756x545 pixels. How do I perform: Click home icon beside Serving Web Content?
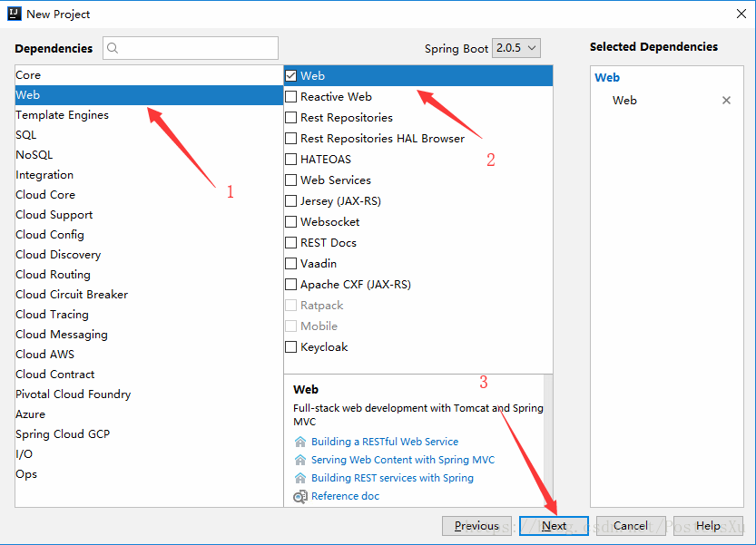pos(299,460)
